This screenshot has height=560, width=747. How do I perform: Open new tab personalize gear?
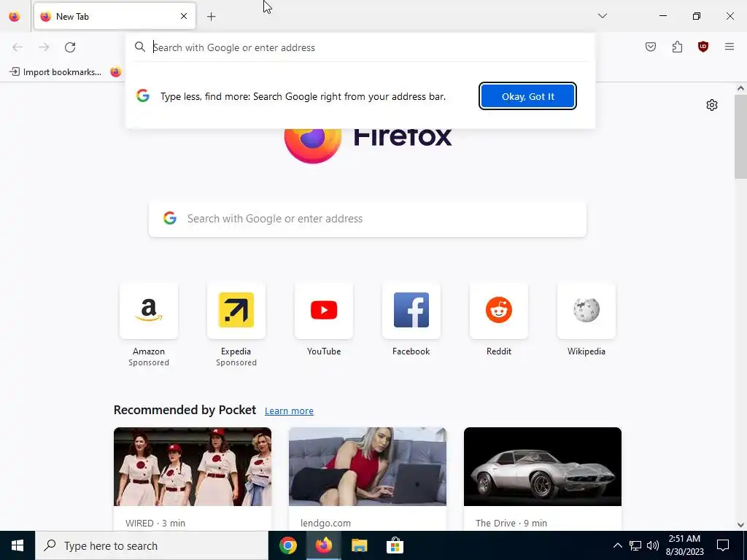coord(712,105)
